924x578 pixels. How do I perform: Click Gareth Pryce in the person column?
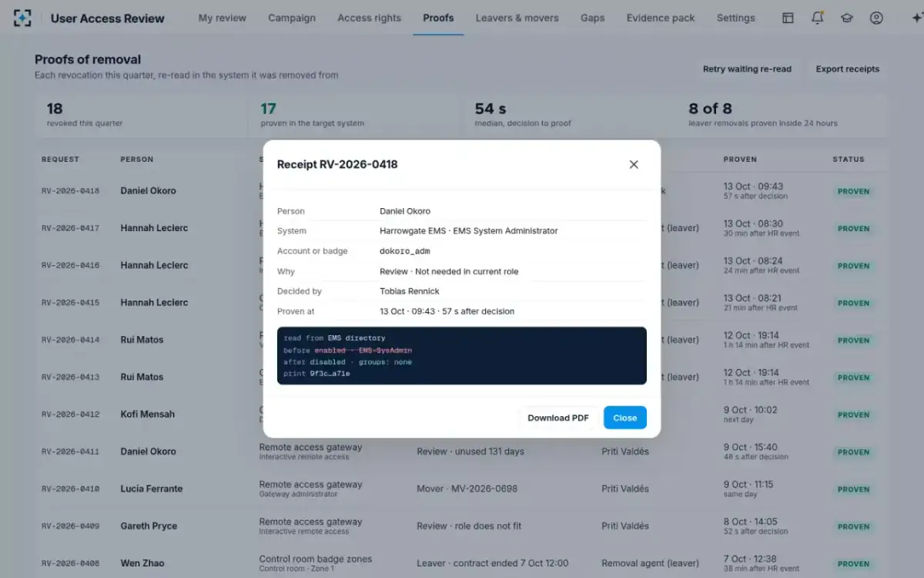tap(149, 526)
